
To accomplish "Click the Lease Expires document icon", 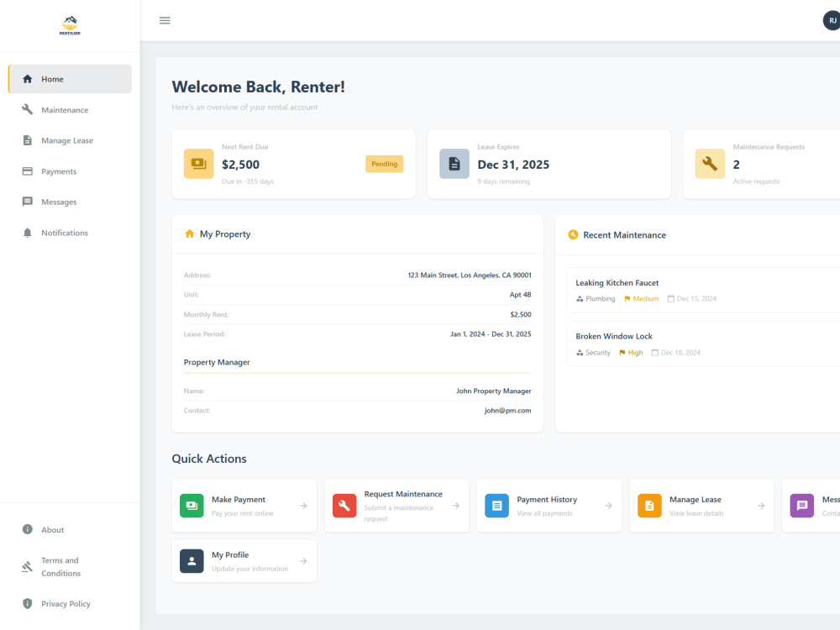I will coord(454,164).
